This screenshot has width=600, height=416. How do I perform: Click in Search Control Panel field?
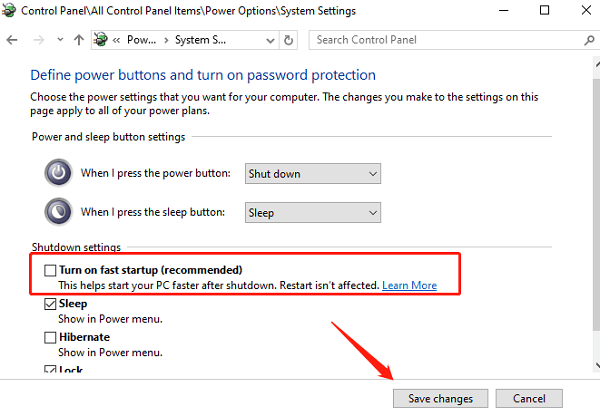click(x=445, y=40)
